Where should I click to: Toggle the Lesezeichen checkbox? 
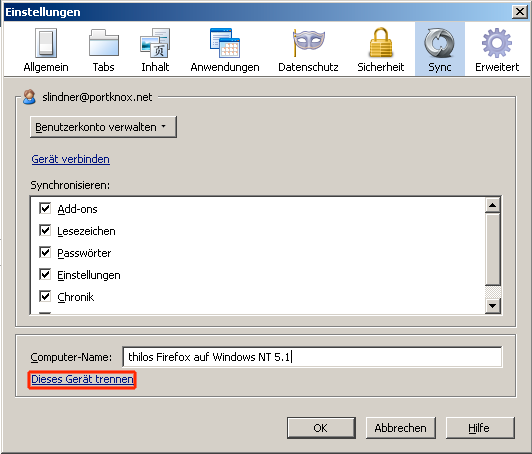click(45, 230)
